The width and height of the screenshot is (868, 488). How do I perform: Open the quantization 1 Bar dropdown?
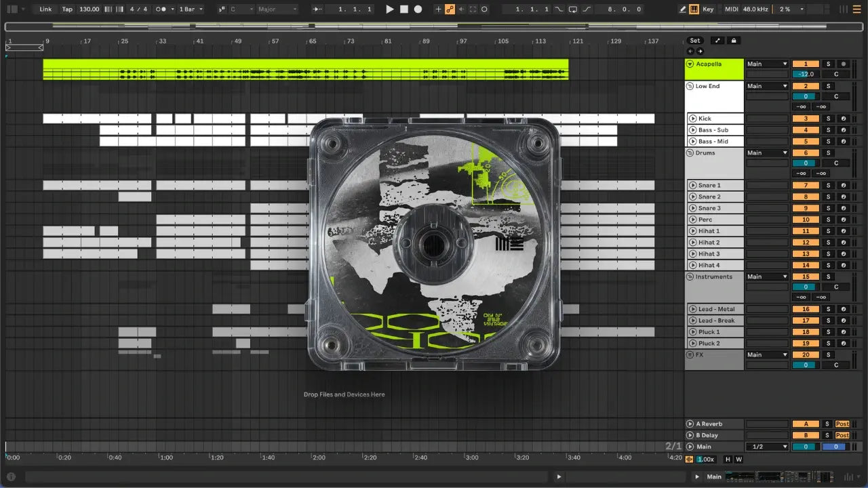(189, 9)
